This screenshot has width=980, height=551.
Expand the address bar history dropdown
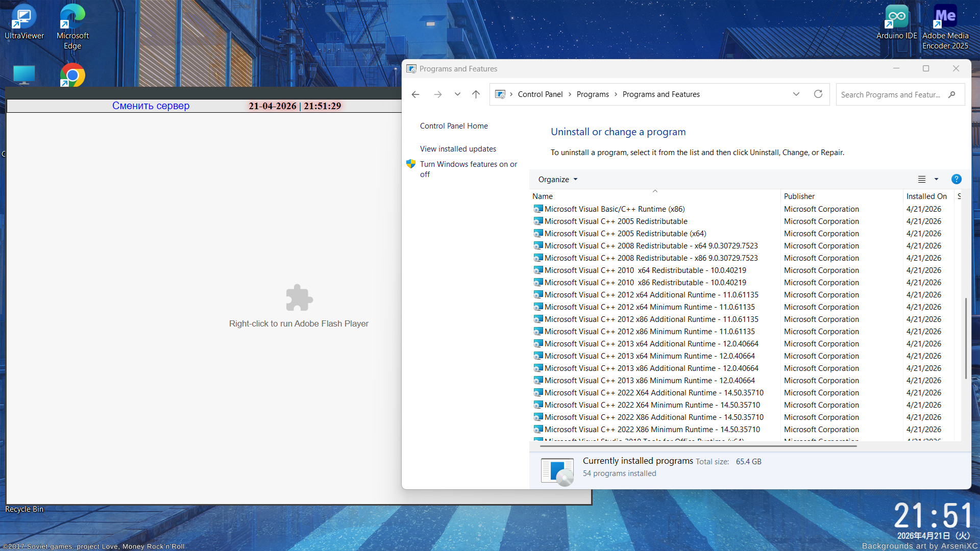(796, 94)
